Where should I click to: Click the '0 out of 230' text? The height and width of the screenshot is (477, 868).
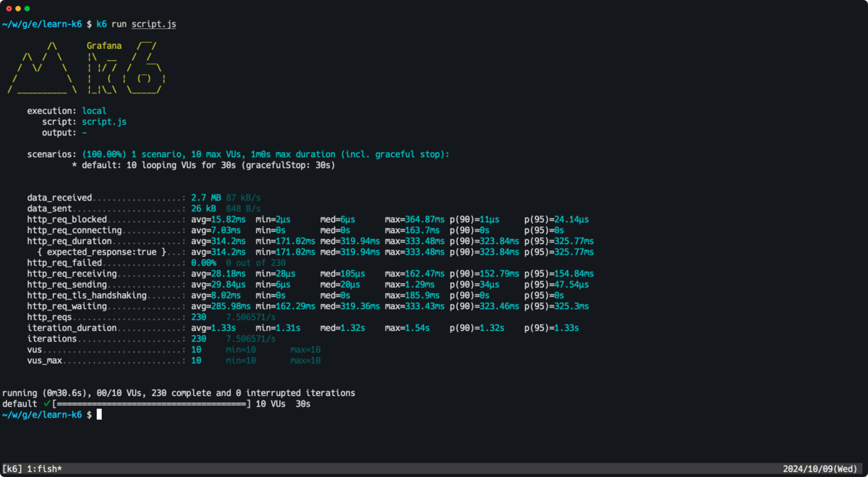256,263
